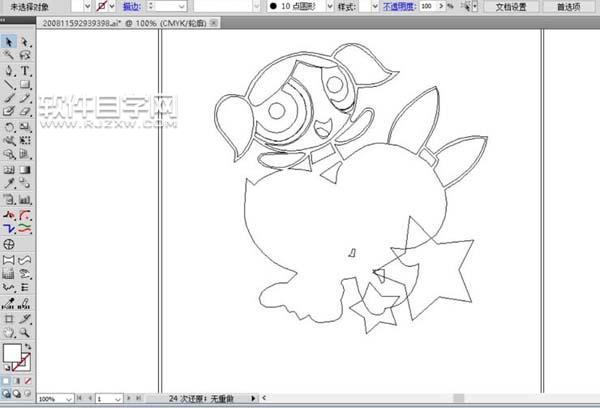This screenshot has width=600, height=408.
Task: Select the Lasso tool
Action: [x=25, y=56]
